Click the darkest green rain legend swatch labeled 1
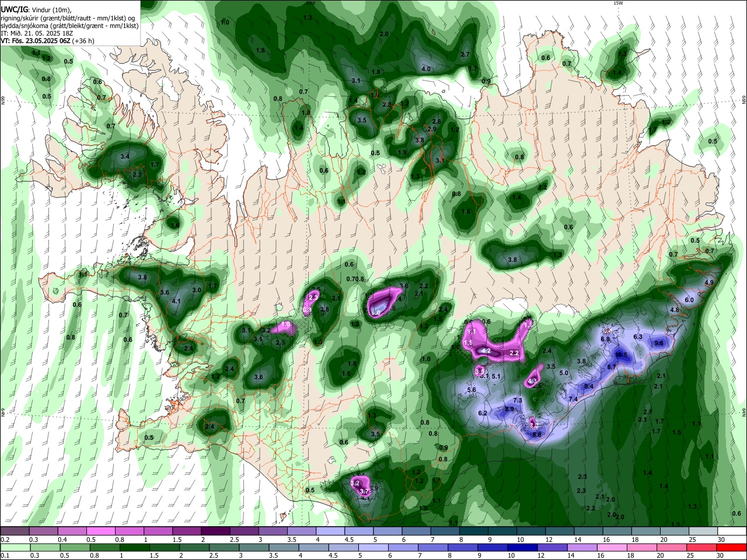This screenshot has height=560, width=747. point(134,548)
